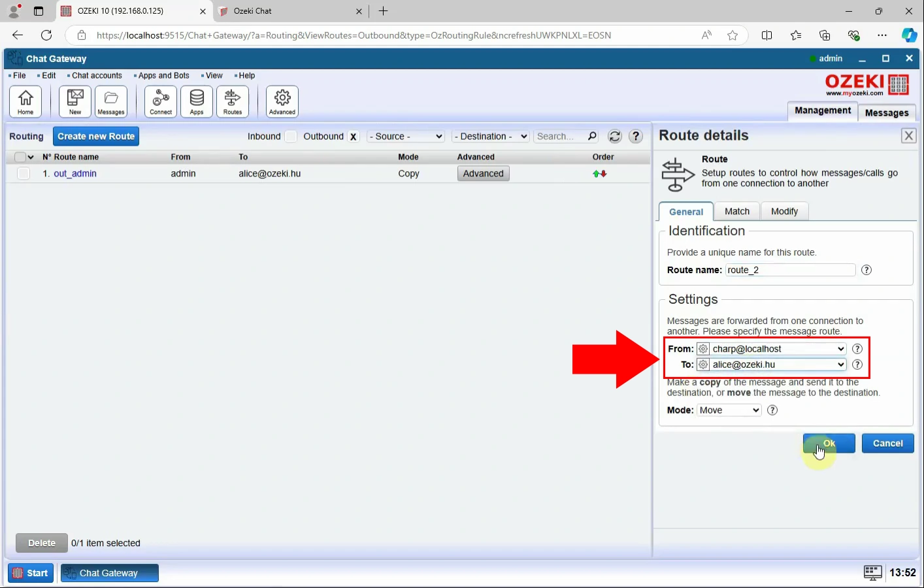
Task: Click browser refresh button
Action: click(46, 35)
